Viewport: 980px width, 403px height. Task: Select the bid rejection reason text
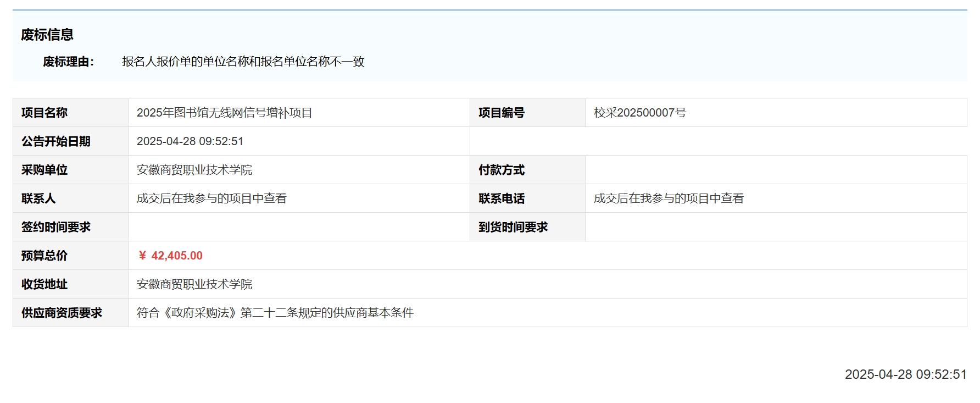pos(243,62)
